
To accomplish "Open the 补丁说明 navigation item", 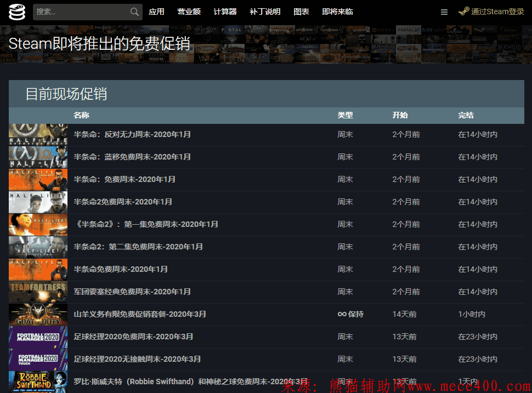I will click(265, 12).
